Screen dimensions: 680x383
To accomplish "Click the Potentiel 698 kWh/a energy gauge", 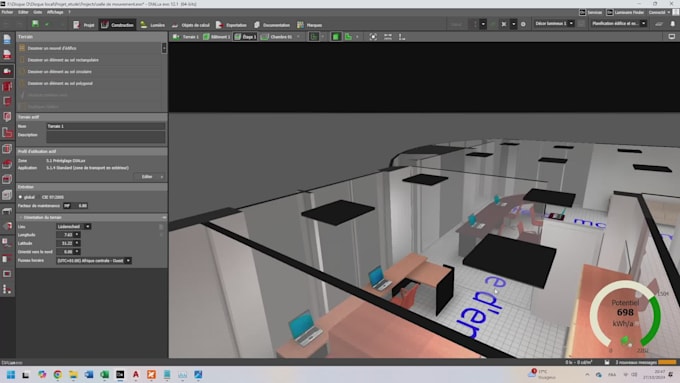I will [625, 316].
